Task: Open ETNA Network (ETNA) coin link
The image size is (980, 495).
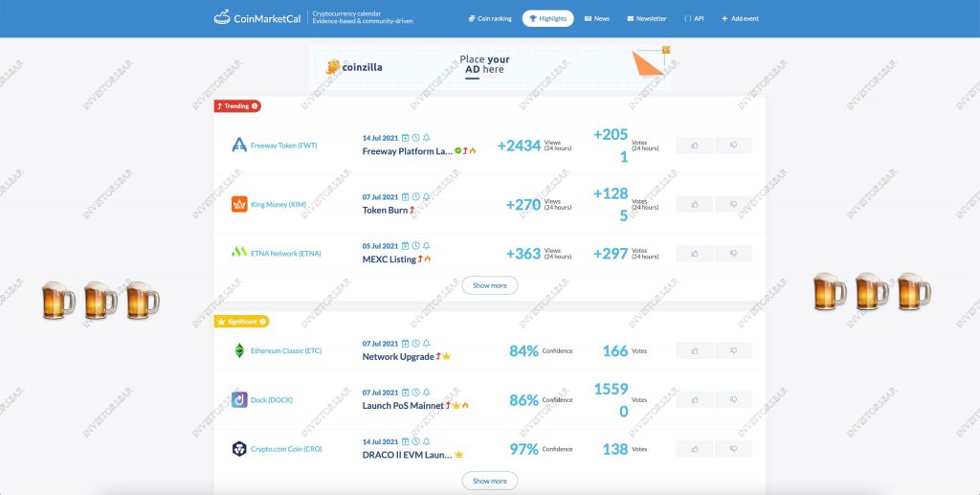Action: tap(285, 254)
